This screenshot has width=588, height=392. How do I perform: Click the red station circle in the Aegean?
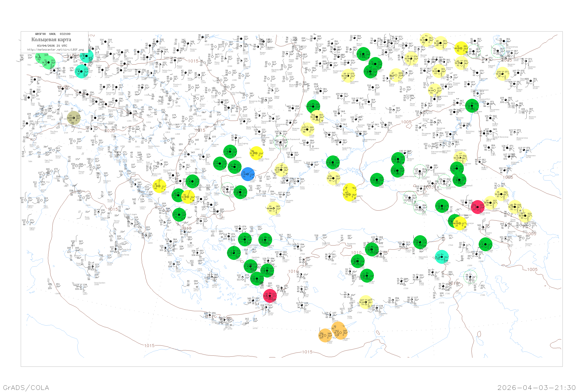pyautogui.click(x=270, y=296)
